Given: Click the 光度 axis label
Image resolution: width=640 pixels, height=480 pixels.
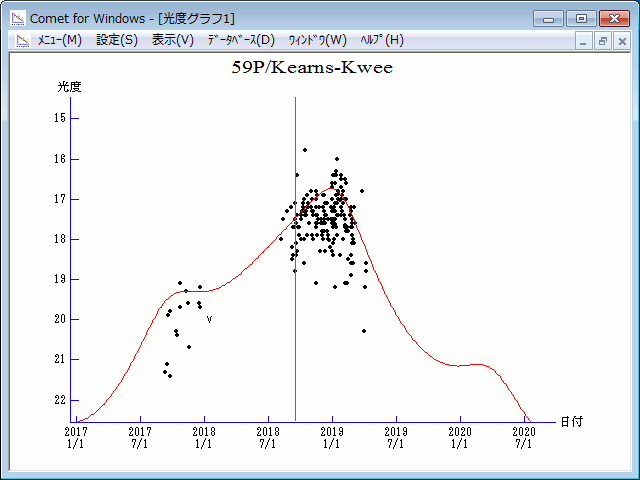Looking at the screenshot, I should (x=69, y=87).
